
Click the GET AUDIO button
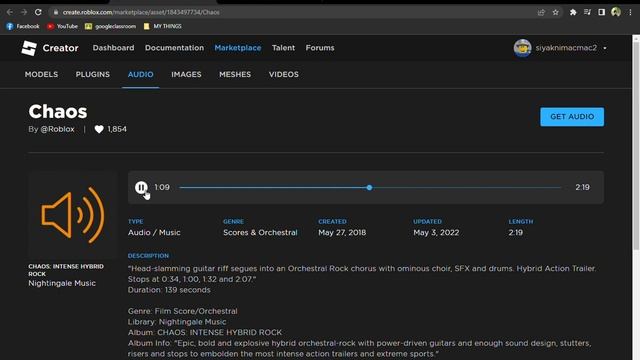[572, 117]
